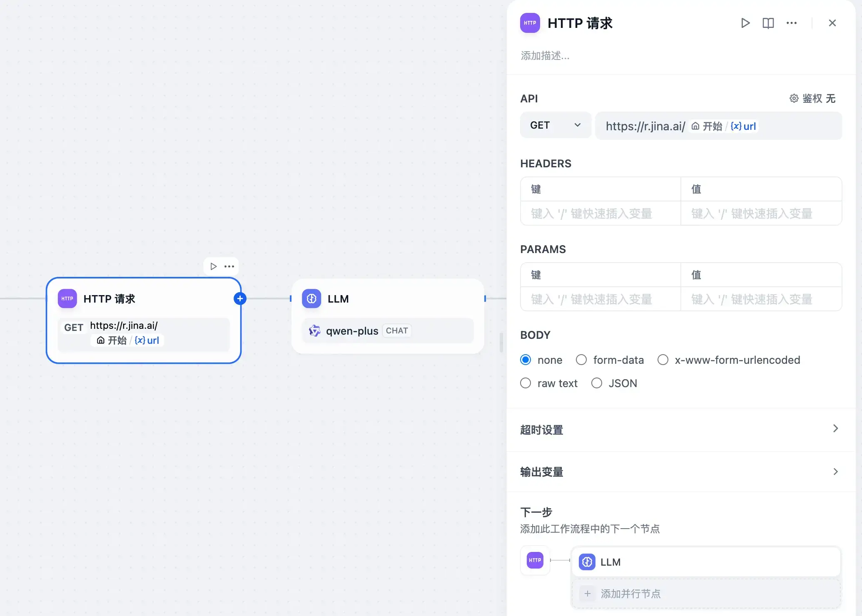Expand the 输出变量 section
Screen dimensions: 862x616
tap(681, 472)
